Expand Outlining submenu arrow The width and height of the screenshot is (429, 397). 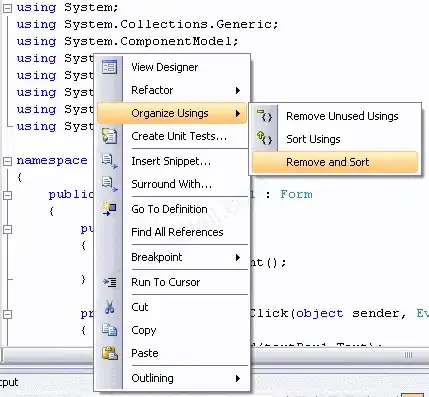(x=238, y=378)
